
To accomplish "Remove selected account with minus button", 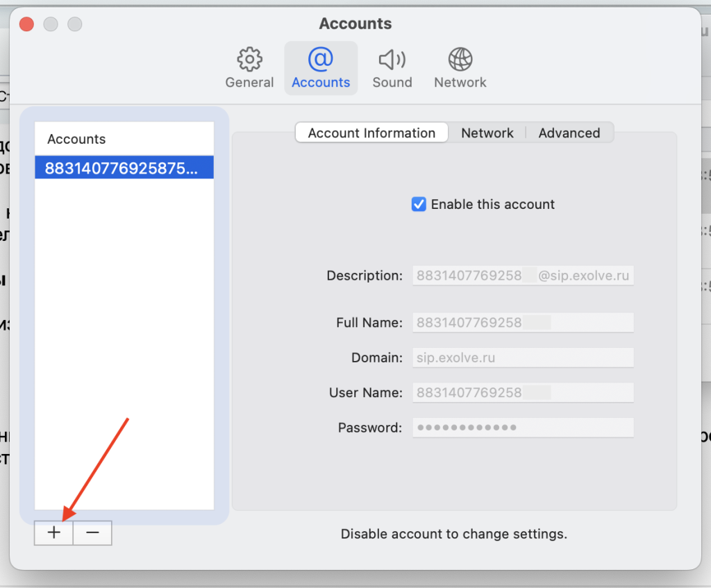I will 92,532.
